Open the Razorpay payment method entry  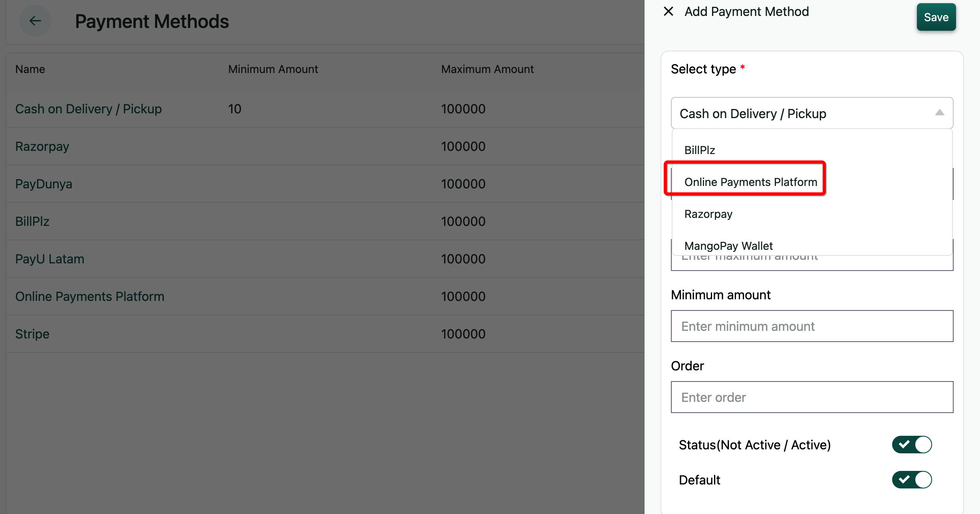(x=42, y=146)
